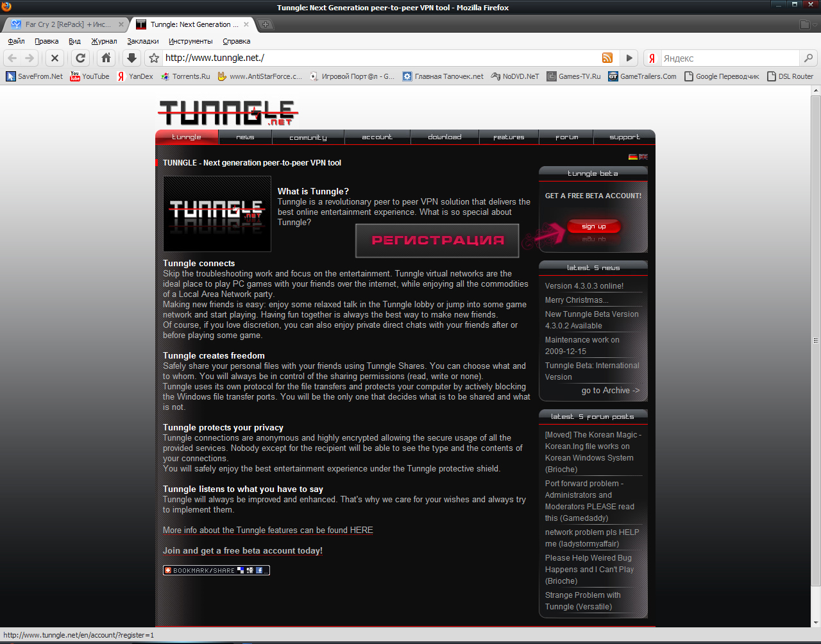Open the Инструменты menu

pyautogui.click(x=190, y=41)
